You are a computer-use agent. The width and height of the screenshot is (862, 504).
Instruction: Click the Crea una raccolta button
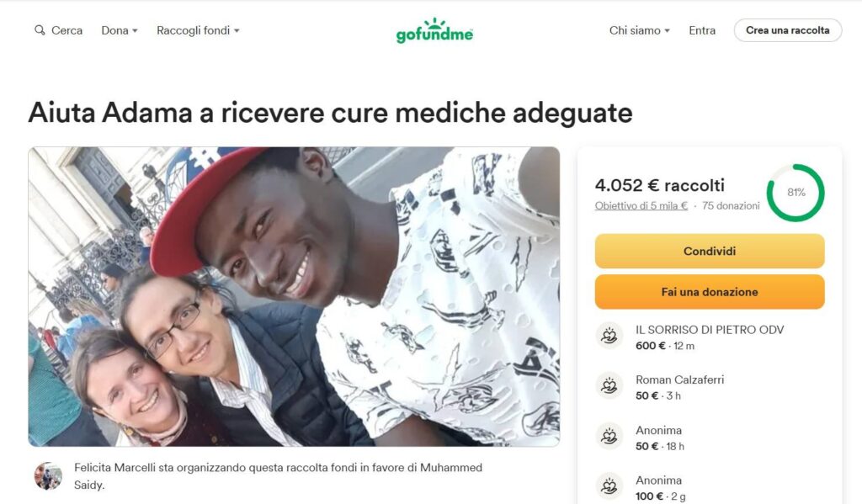tap(787, 30)
